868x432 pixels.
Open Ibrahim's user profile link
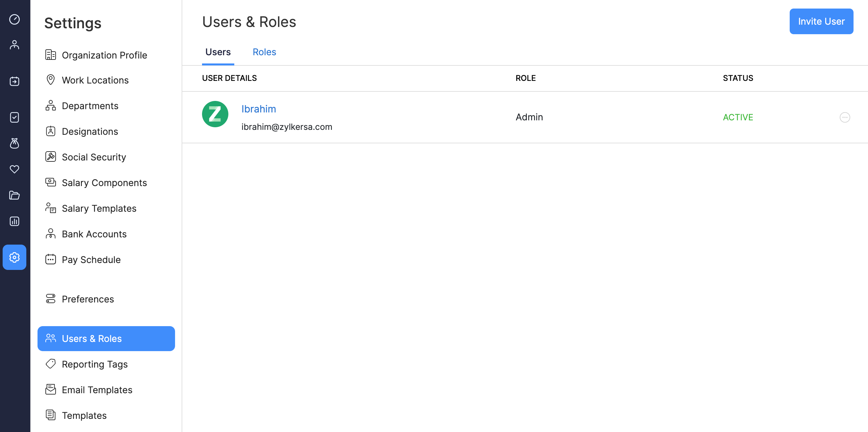[x=258, y=109]
